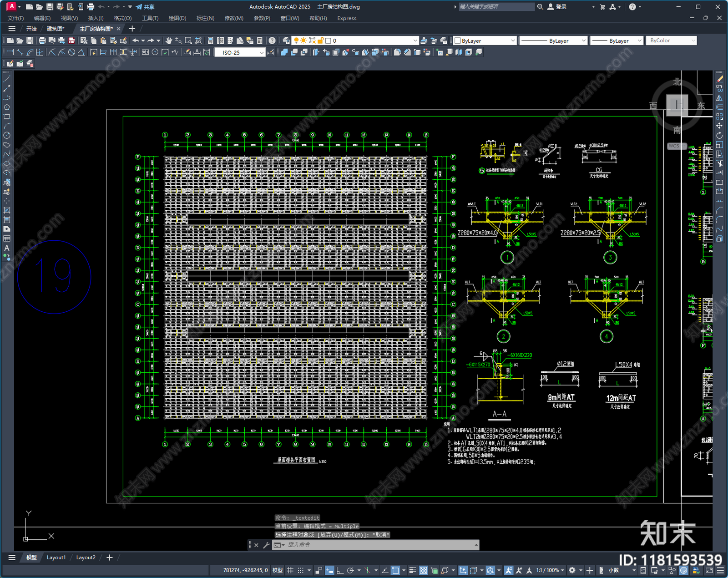The image size is (728, 578).
Task: Click the Help question mark in standard toolbar
Action: click(x=272, y=41)
